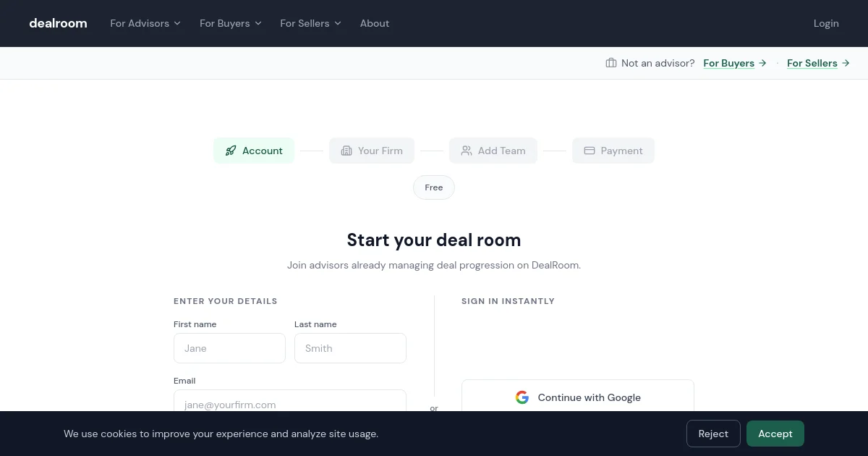Select the Account step tab
868x456 pixels.
254,151
